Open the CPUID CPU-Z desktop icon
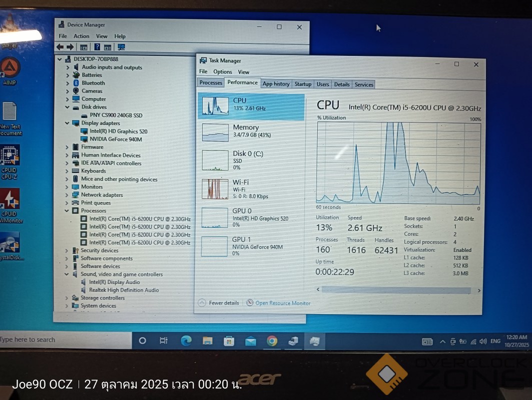Screen dimensions: 532x400 [x=10, y=162]
